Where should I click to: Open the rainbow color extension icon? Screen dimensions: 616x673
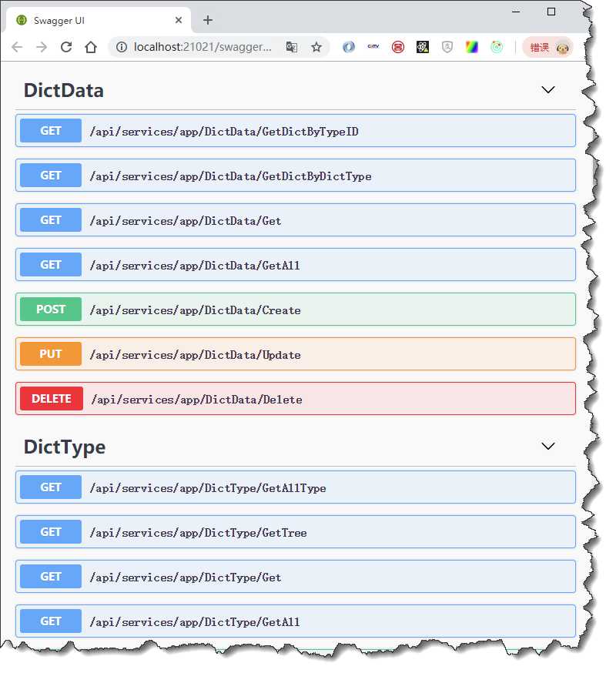(x=472, y=47)
